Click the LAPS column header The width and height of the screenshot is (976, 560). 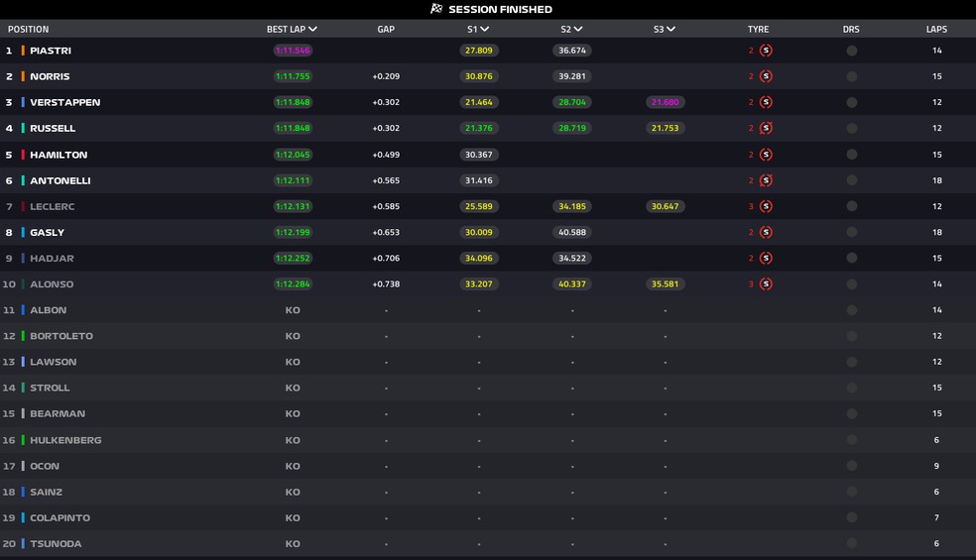point(936,30)
